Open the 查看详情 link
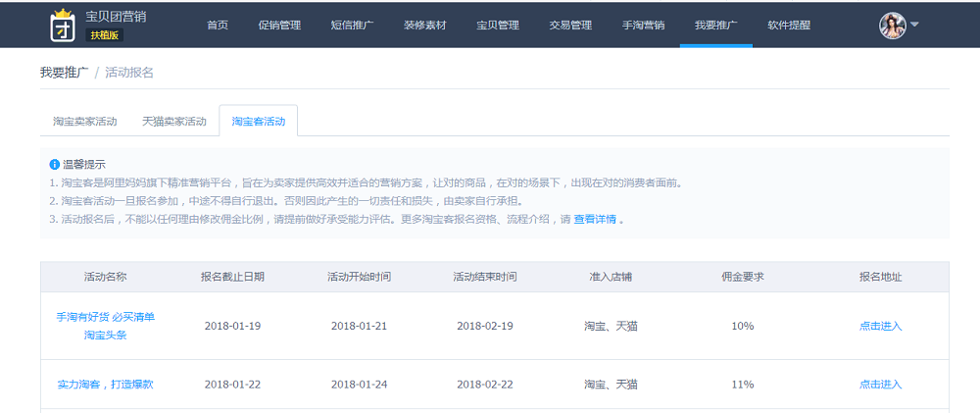 click(x=595, y=220)
